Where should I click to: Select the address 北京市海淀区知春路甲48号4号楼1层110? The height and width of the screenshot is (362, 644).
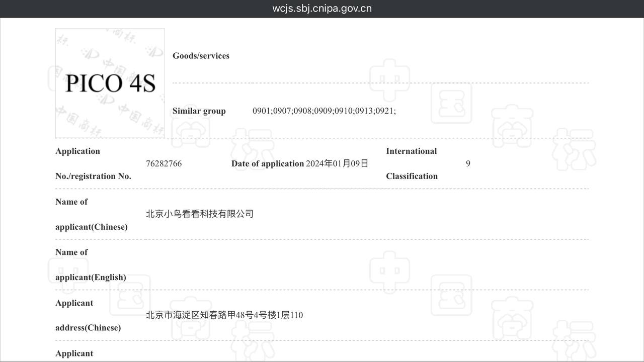point(224,315)
